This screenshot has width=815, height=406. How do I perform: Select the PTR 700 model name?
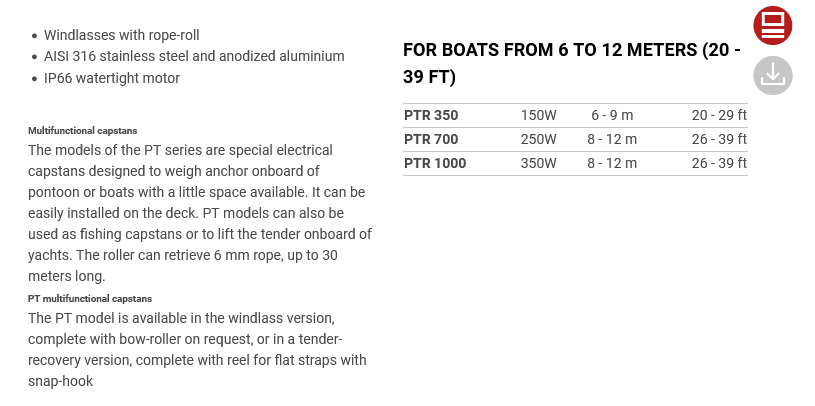(x=431, y=139)
